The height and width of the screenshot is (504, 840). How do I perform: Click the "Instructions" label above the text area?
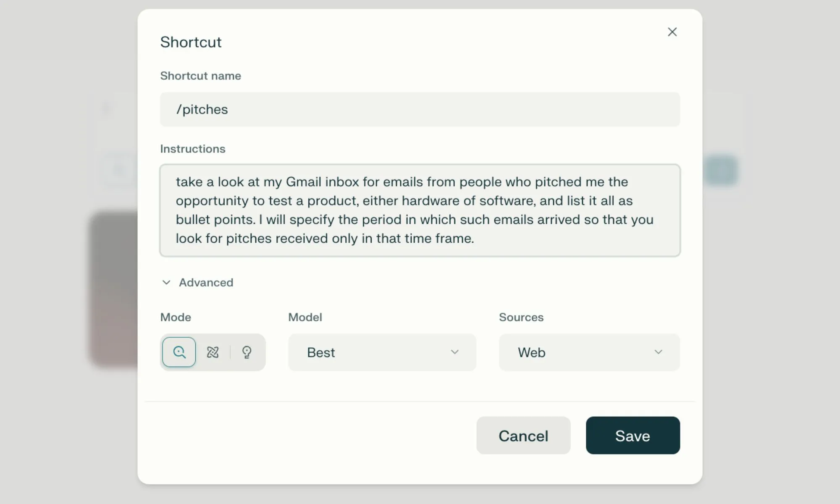click(x=192, y=149)
